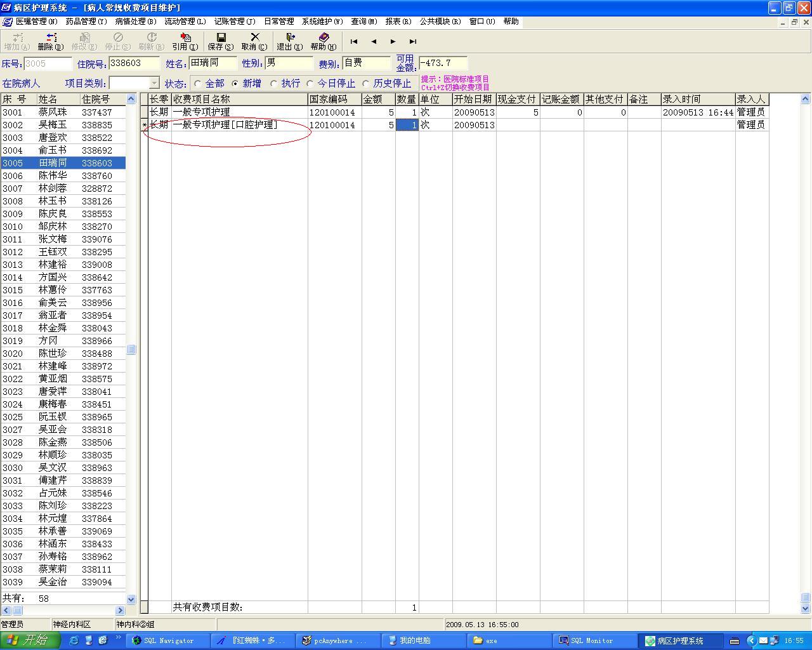This screenshot has height=650, width=812.
Task: Open the 病情处理(B) menu
Action: click(136, 22)
